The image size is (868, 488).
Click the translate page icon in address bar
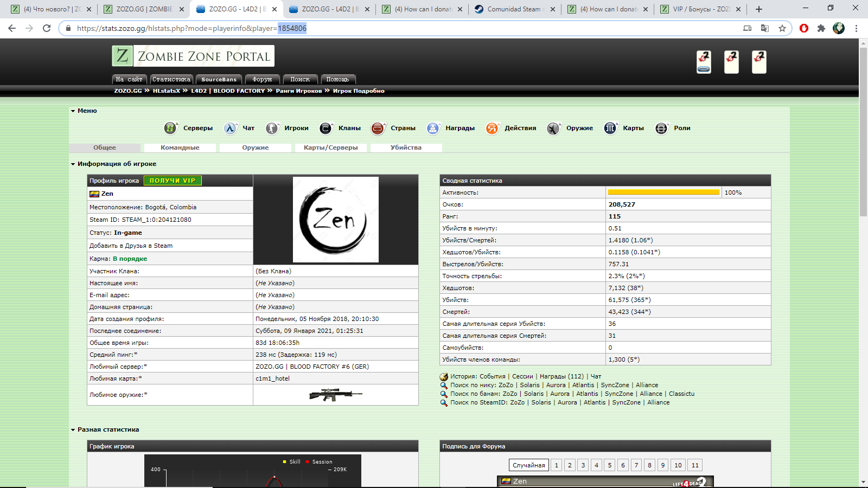(765, 28)
